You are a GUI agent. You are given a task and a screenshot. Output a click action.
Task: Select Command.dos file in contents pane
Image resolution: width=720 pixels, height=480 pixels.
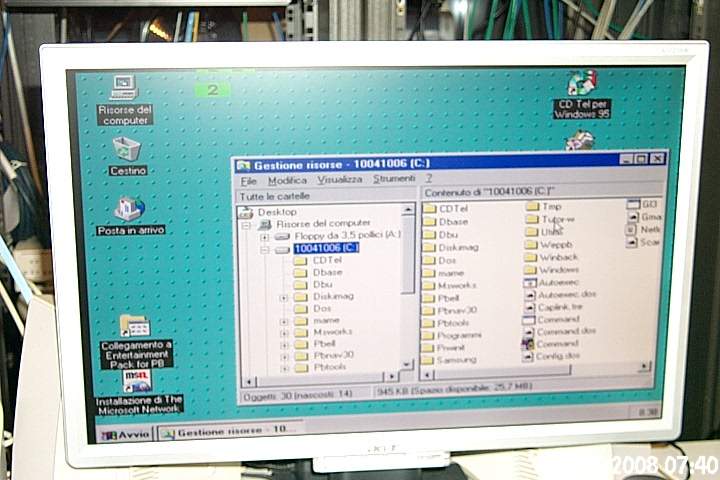[560, 331]
